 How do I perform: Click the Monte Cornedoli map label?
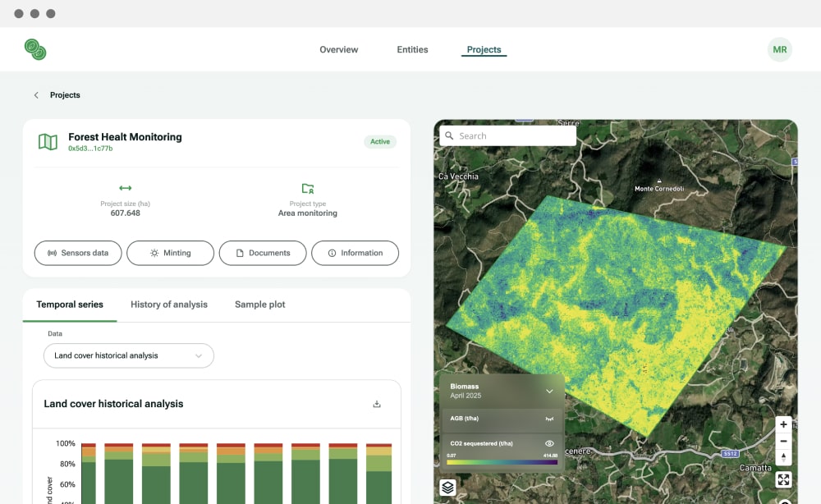click(x=659, y=189)
